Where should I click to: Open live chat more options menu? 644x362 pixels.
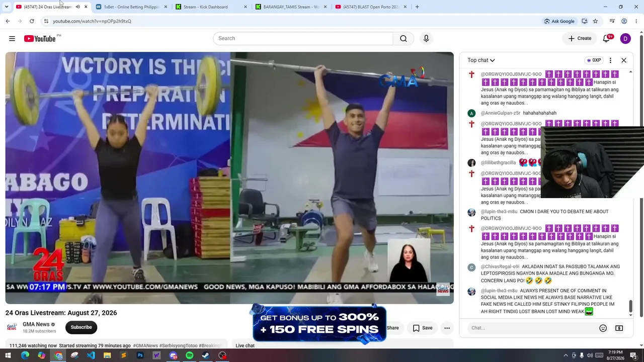[610, 60]
